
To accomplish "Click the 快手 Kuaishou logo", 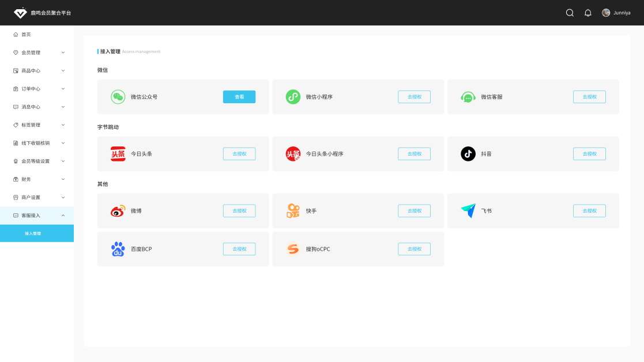I will 293,211.
